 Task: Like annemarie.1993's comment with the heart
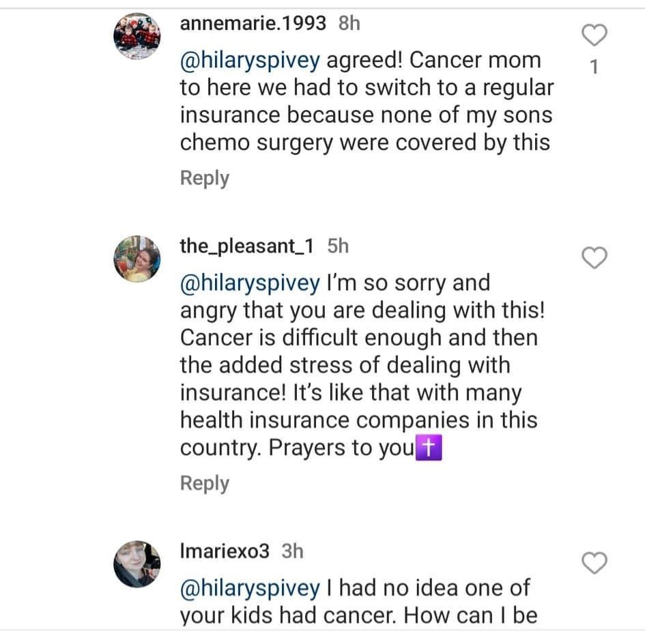594,35
